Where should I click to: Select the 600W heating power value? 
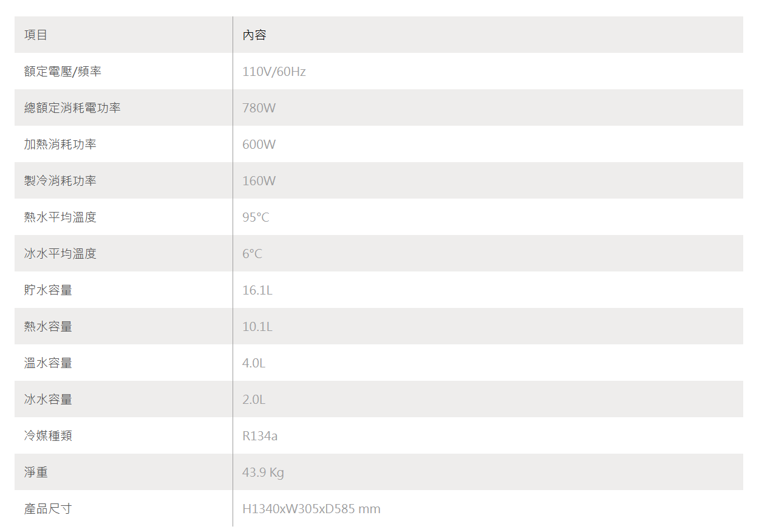[x=259, y=145]
